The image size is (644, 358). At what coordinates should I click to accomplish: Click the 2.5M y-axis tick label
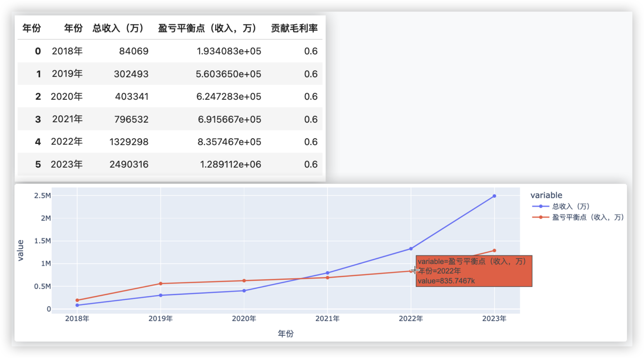42,195
